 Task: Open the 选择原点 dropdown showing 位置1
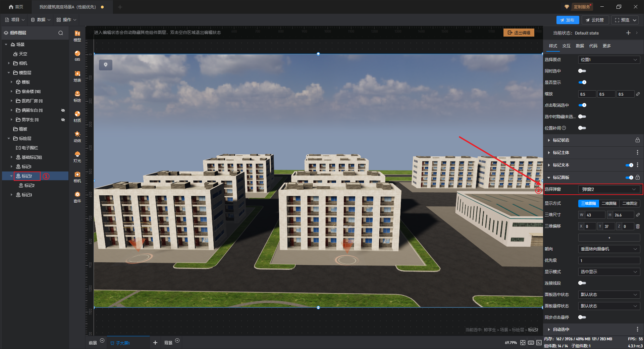(609, 60)
